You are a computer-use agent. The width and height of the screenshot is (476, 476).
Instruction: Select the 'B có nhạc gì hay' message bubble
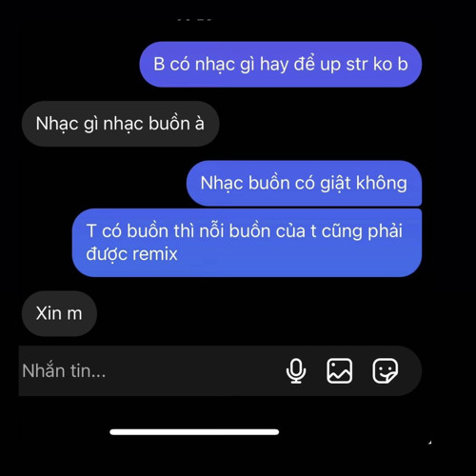(x=281, y=65)
